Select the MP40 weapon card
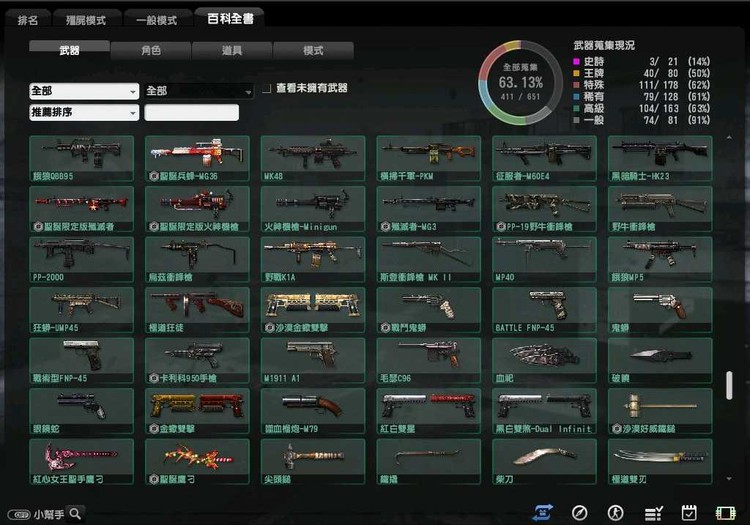The width and height of the screenshot is (750, 525). (x=544, y=260)
